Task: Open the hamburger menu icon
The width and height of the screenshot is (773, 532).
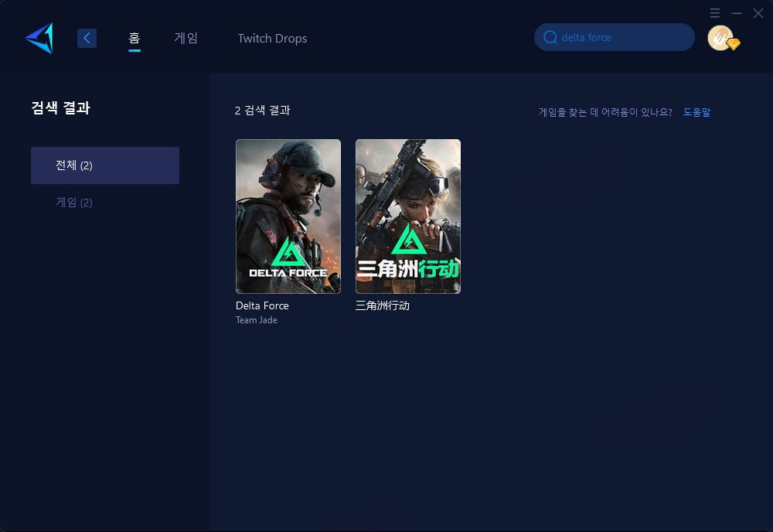Action: point(715,13)
